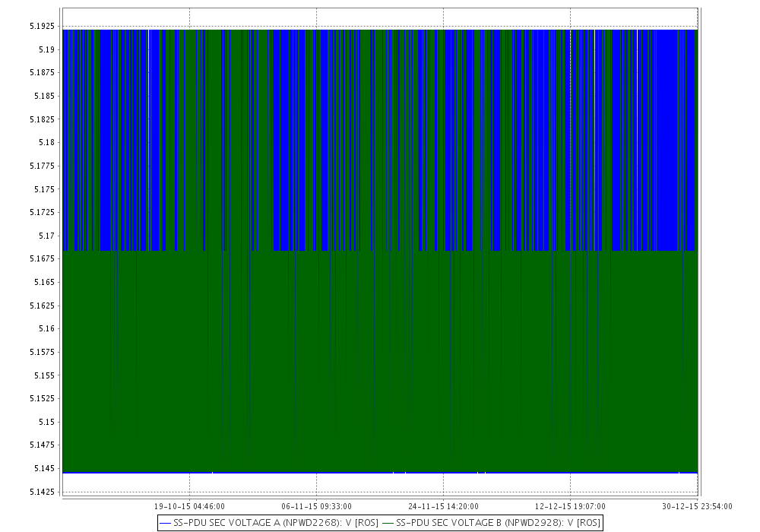
Task: Click the 5.1475 y-axis value
Action: click(x=42, y=445)
